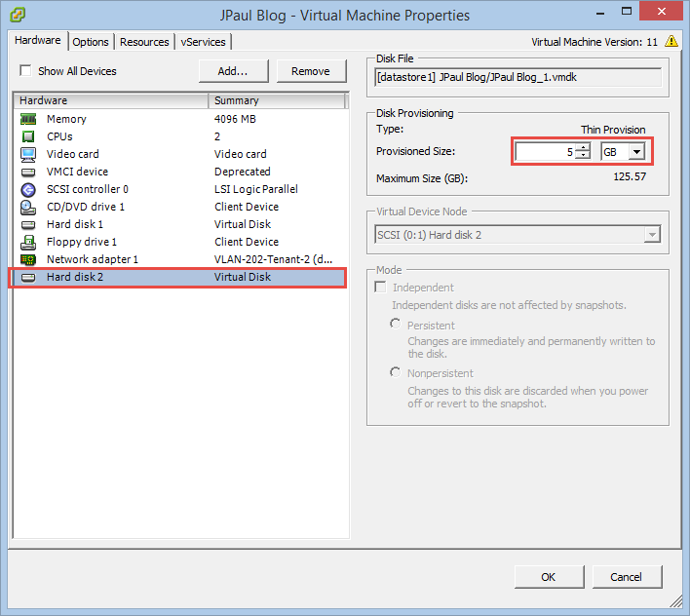Click the SCSI controller 0 icon
The height and width of the screenshot is (616, 690).
coord(28,190)
